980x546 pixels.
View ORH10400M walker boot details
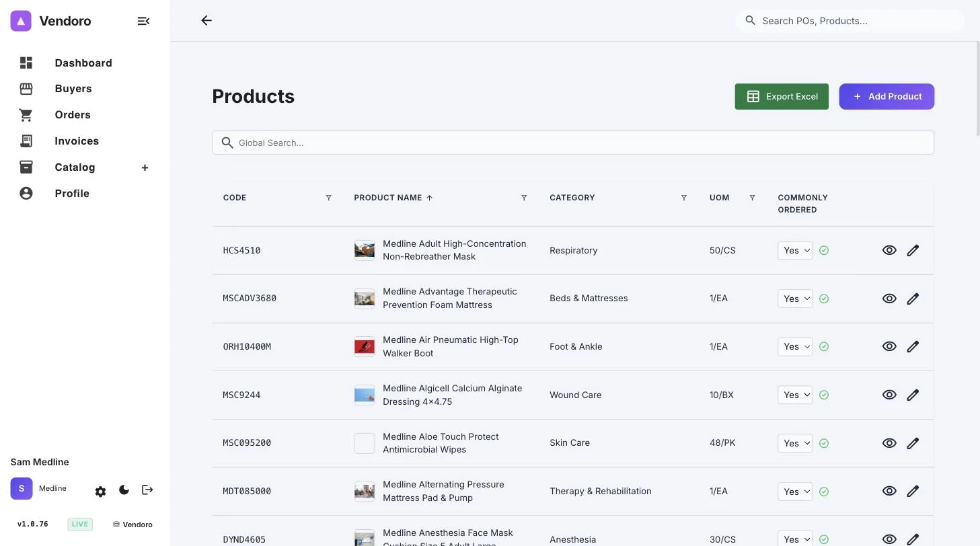tap(889, 346)
